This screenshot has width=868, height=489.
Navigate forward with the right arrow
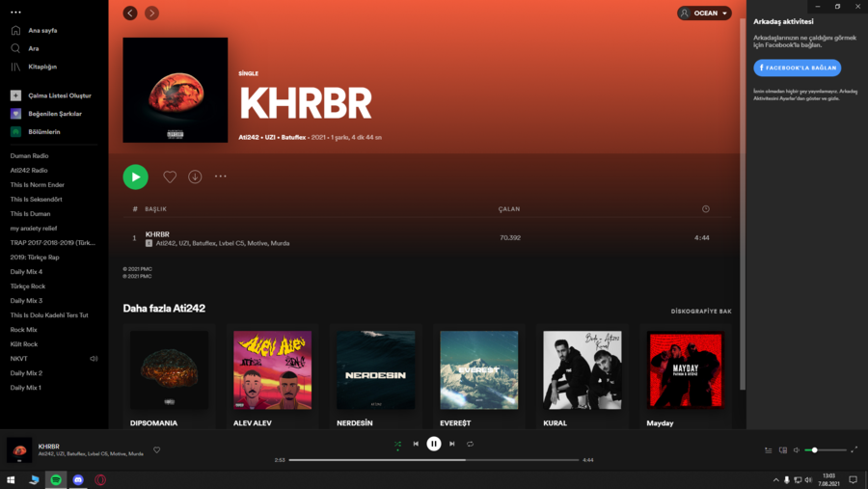151,13
